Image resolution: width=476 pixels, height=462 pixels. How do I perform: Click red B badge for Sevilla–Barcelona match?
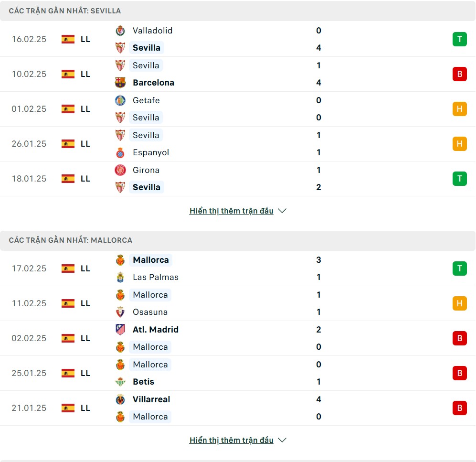(x=459, y=74)
